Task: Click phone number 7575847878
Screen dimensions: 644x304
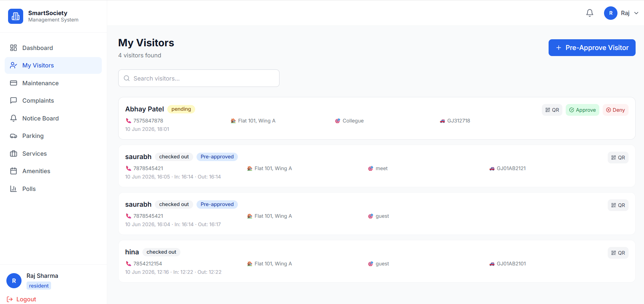Action: click(148, 121)
